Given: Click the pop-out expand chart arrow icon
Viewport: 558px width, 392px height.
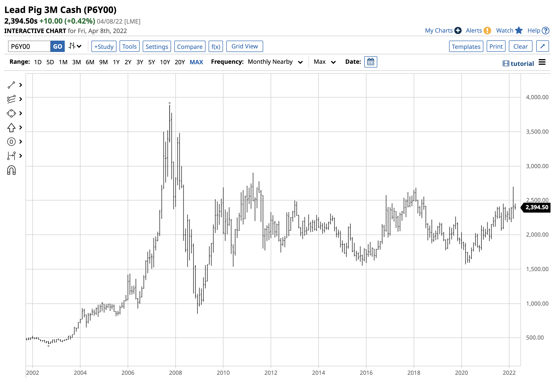Looking at the screenshot, I should click(x=543, y=46).
